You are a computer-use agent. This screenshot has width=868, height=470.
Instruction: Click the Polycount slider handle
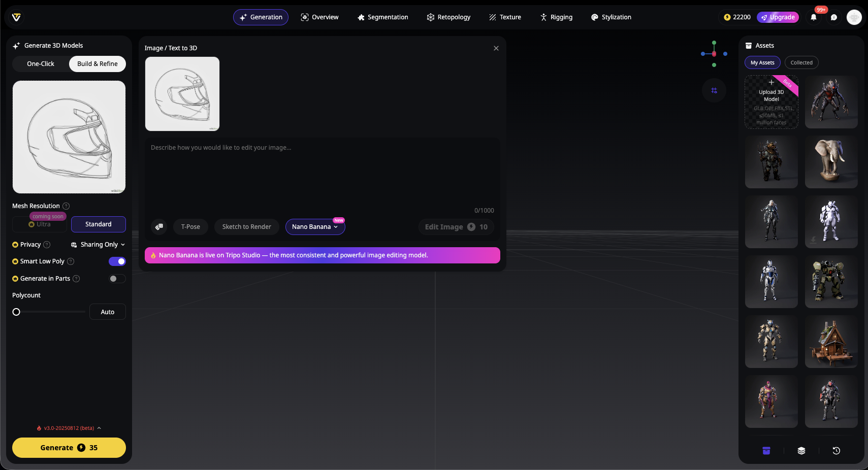tap(16, 312)
